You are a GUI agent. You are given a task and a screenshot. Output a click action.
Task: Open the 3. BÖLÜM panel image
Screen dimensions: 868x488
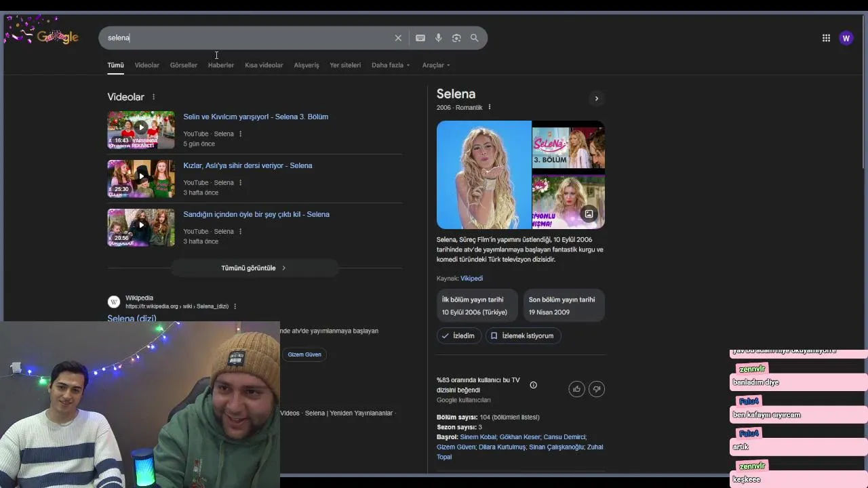(568, 147)
